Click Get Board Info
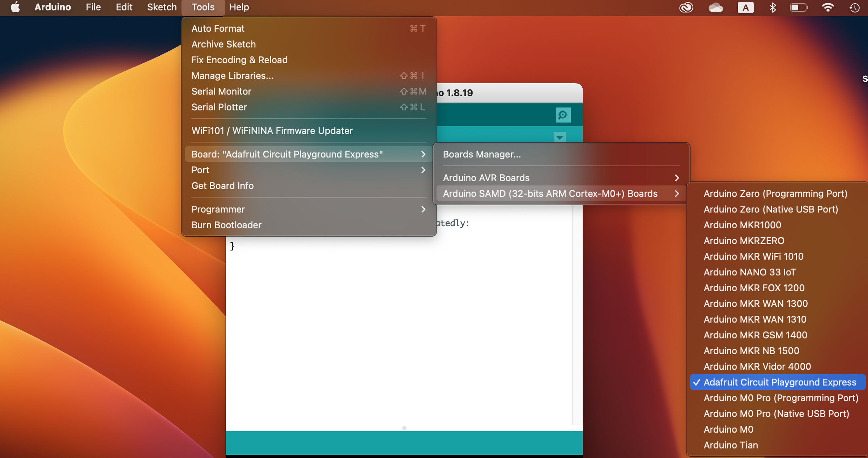The width and height of the screenshot is (868, 458). (x=222, y=186)
